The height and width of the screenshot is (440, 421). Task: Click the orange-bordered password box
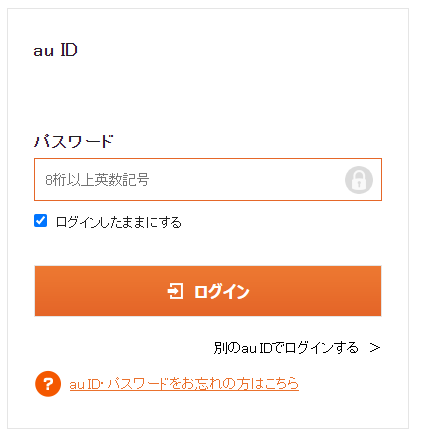(208, 180)
